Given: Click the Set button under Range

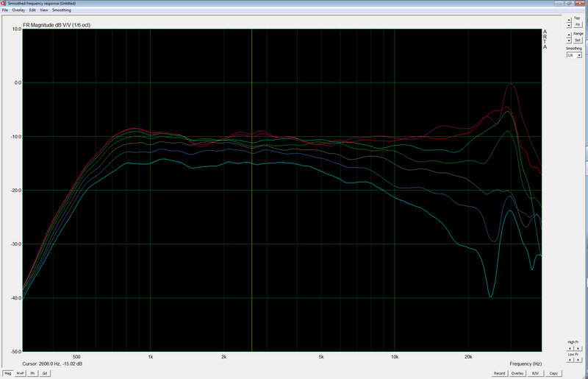Looking at the screenshot, I should tap(578, 40).
